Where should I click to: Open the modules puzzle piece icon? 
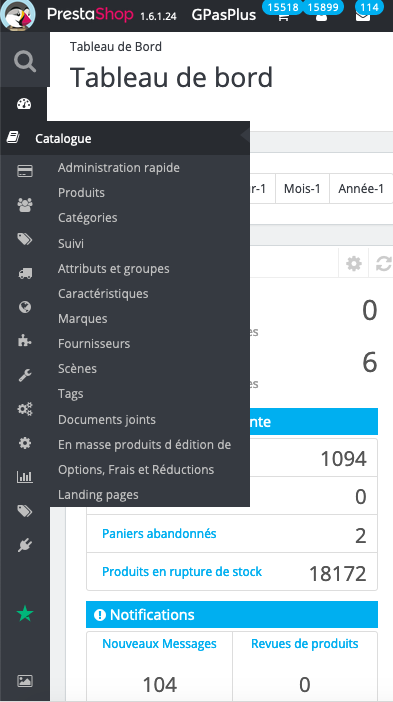click(x=25, y=341)
